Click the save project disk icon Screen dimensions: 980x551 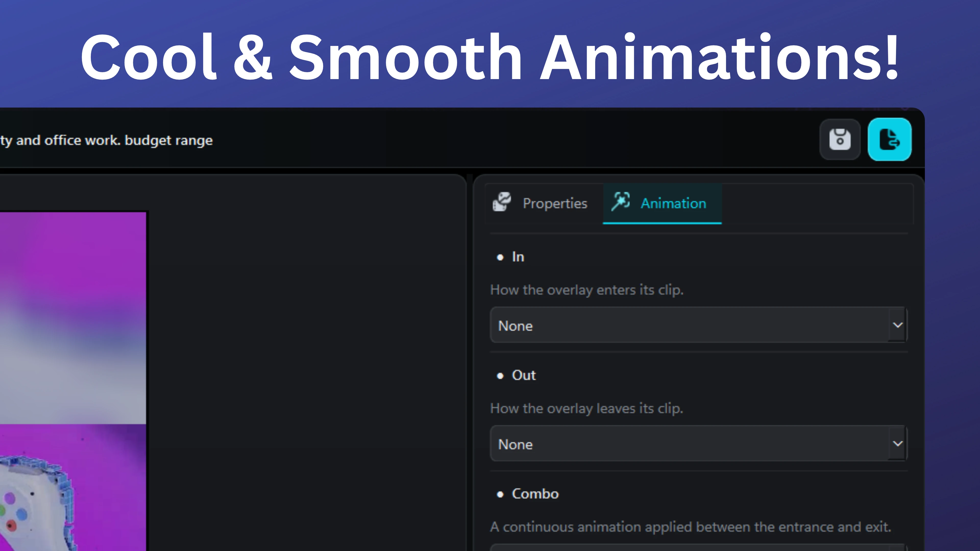[840, 139]
